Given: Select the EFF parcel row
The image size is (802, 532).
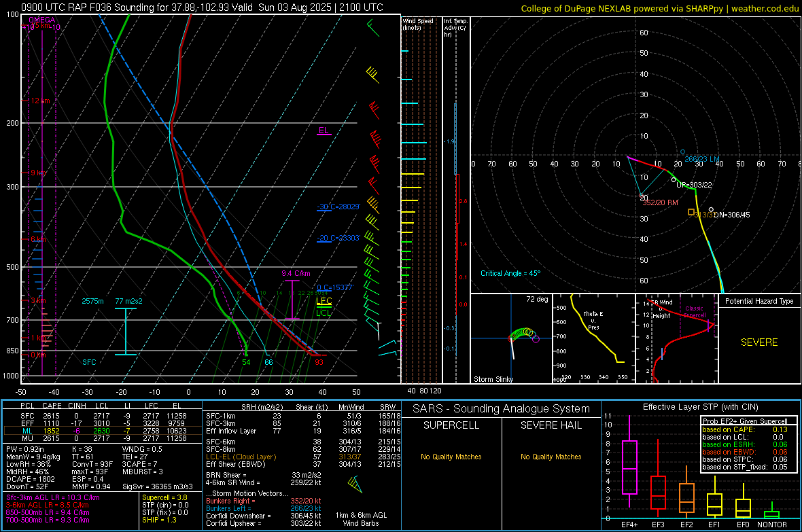Looking at the screenshot, I should point(103,423).
